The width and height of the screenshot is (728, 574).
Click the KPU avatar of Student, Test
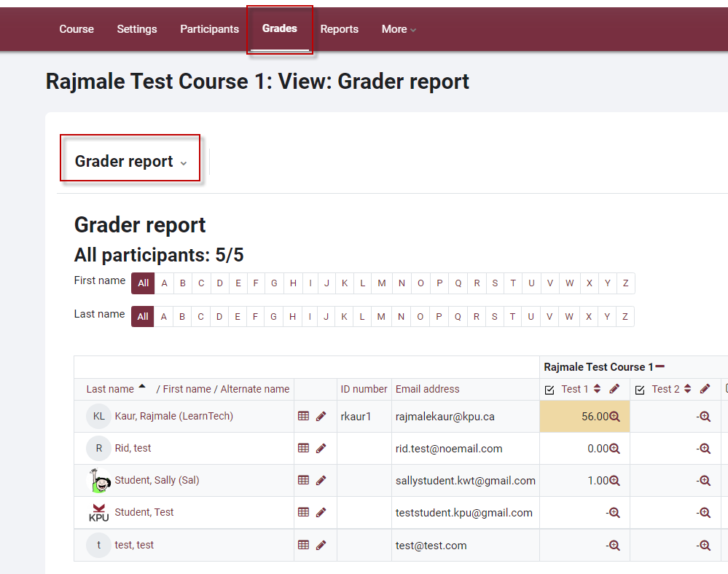pyautogui.click(x=98, y=512)
